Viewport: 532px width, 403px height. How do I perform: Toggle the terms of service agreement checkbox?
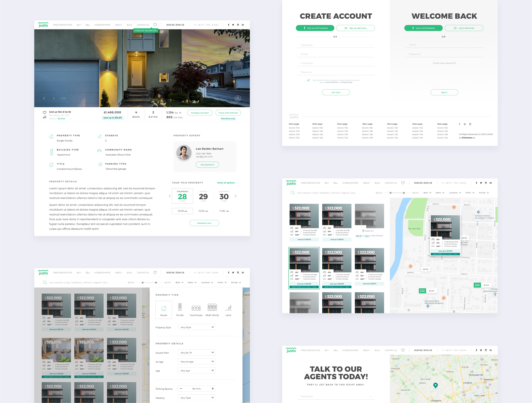point(308,80)
